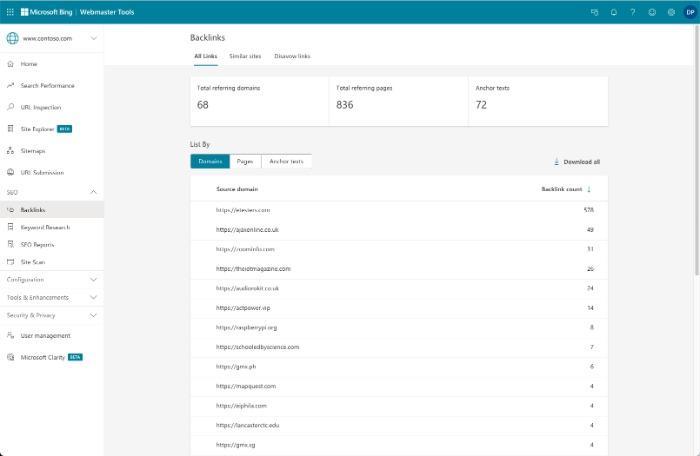Expand the Configuration section
The width and height of the screenshot is (700, 456).
tap(52, 280)
